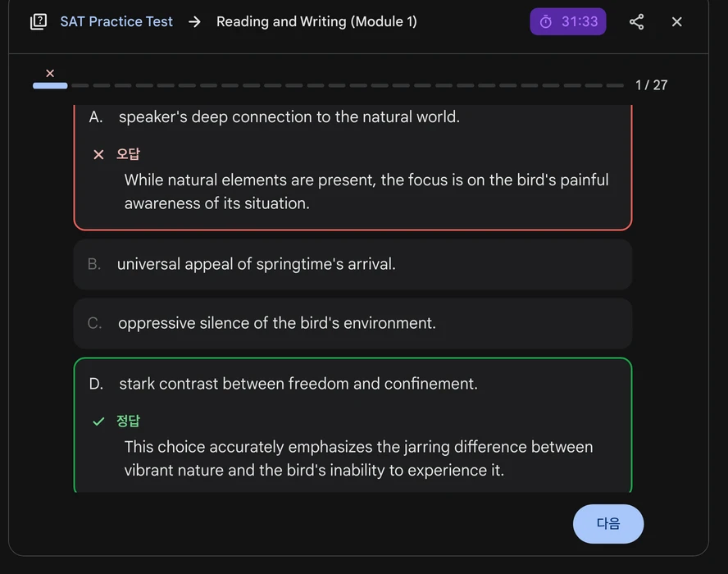Select the Reading and Writing (Module 1) title
This screenshot has width=728, height=574.
pyautogui.click(x=316, y=22)
